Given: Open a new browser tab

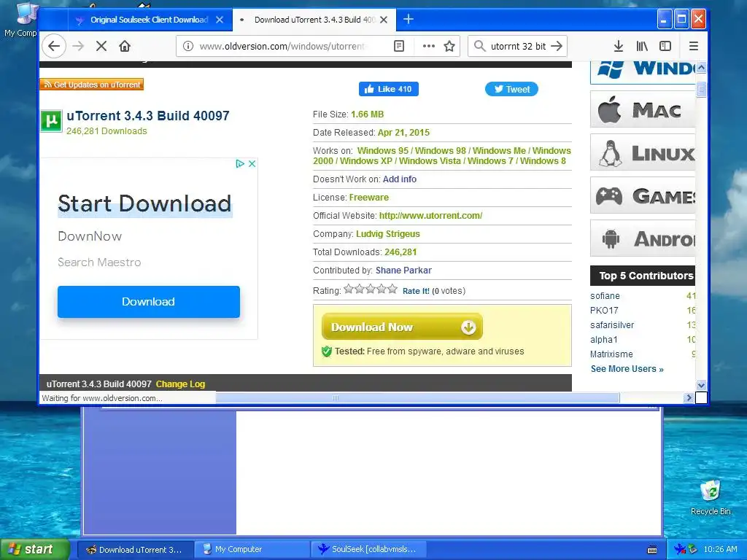Looking at the screenshot, I should point(409,20).
